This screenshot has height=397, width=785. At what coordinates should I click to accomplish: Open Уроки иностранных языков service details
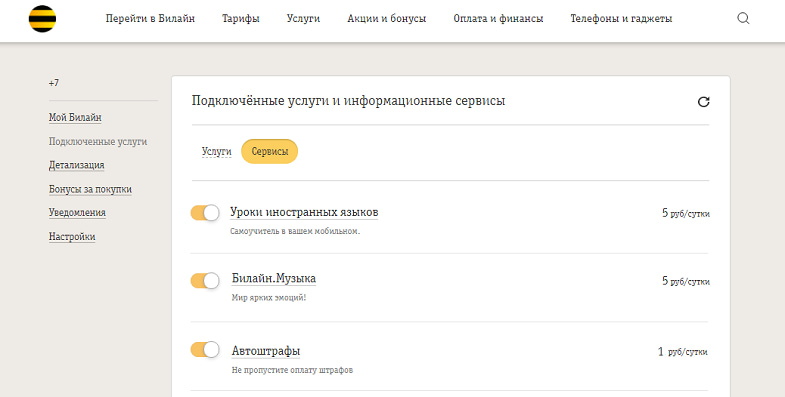point(304,212)
